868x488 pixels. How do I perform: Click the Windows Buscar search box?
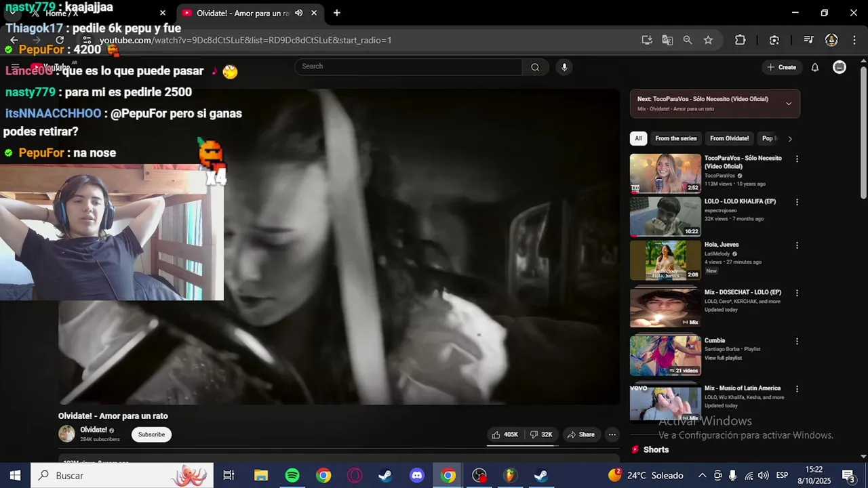[x=122, y=475]
